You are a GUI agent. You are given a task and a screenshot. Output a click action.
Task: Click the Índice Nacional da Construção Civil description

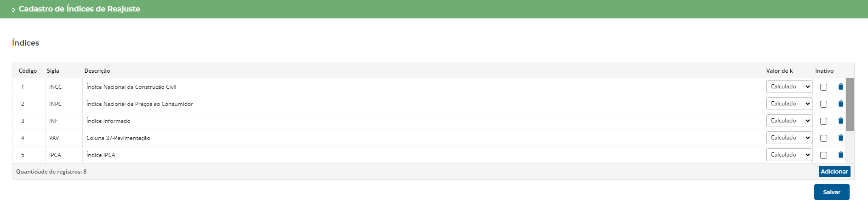pyautogui.click(x=131, y=87)
